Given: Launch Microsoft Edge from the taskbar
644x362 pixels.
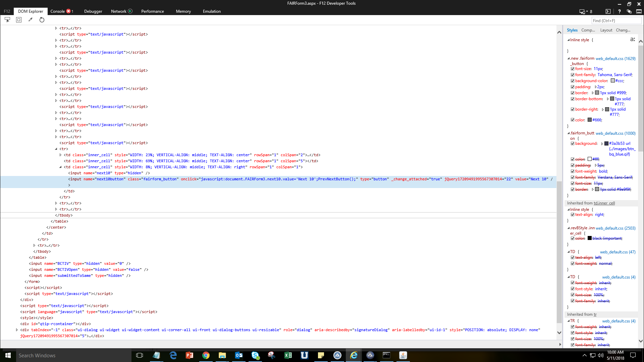Looking at the screenshot, I should [173, 355].
